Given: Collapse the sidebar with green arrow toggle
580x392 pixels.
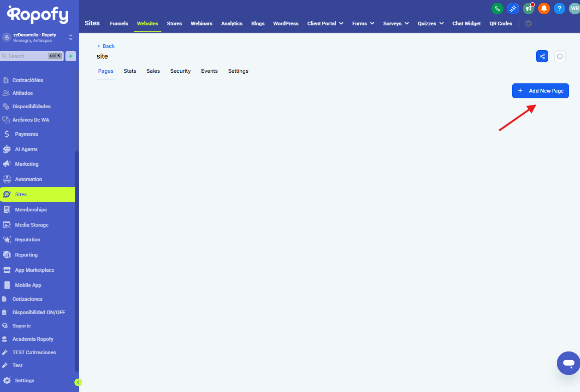Looking at the screenshot, I should (x=78, y=382).
